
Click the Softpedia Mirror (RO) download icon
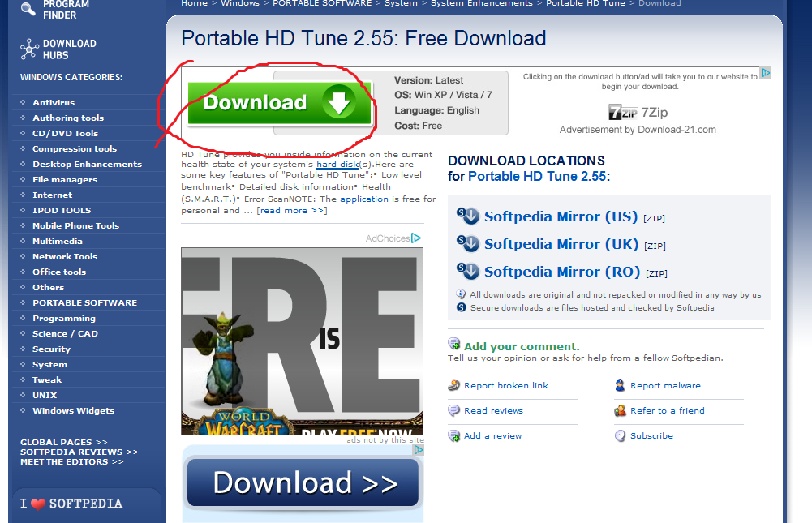468,270
